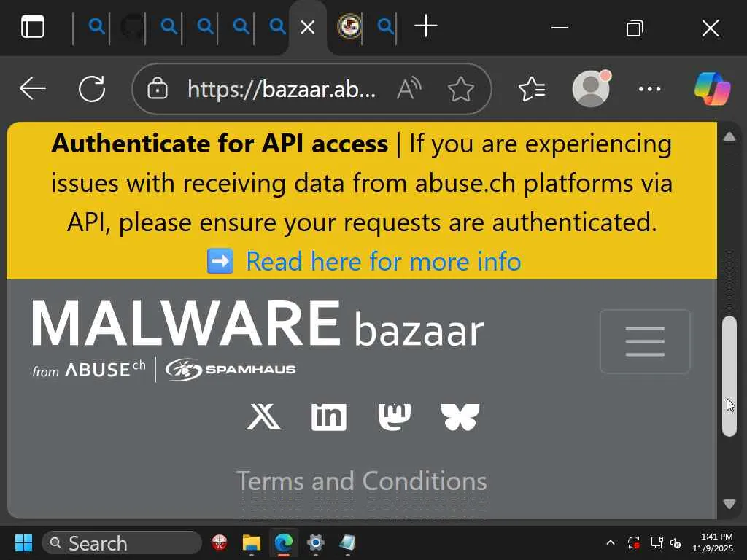
Task: Start Read aloud from the address bar
Action: [x=409, y=88]
